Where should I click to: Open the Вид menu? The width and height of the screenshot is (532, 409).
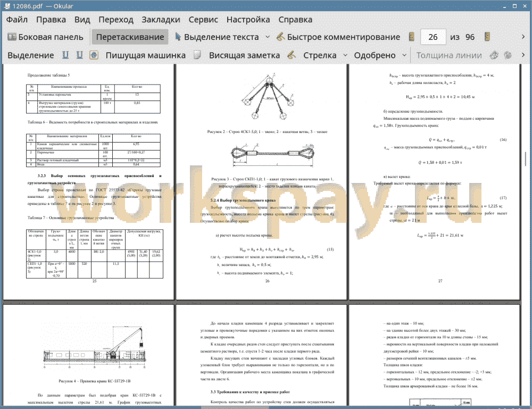click(82, 20)
